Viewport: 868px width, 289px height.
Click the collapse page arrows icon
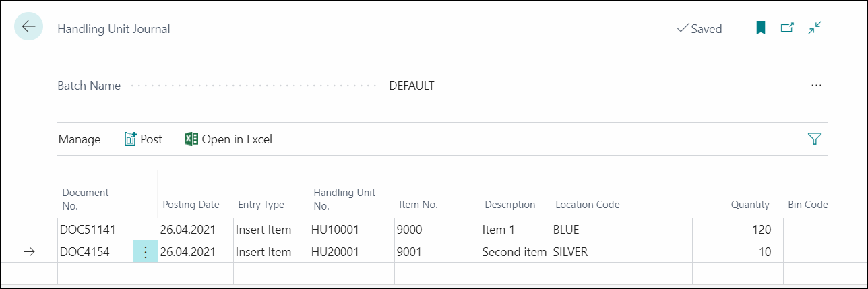(815, 28)
